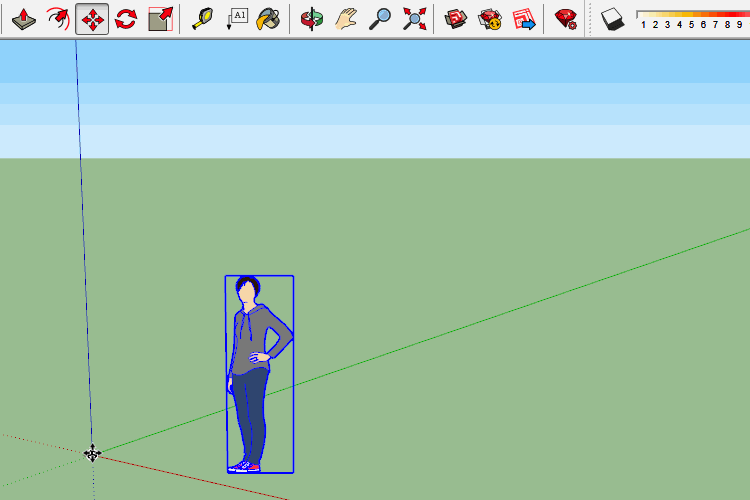Viewport: 750px width, 500px height.
Task: Click the Send to LayOut button
Action: [524, 18]
